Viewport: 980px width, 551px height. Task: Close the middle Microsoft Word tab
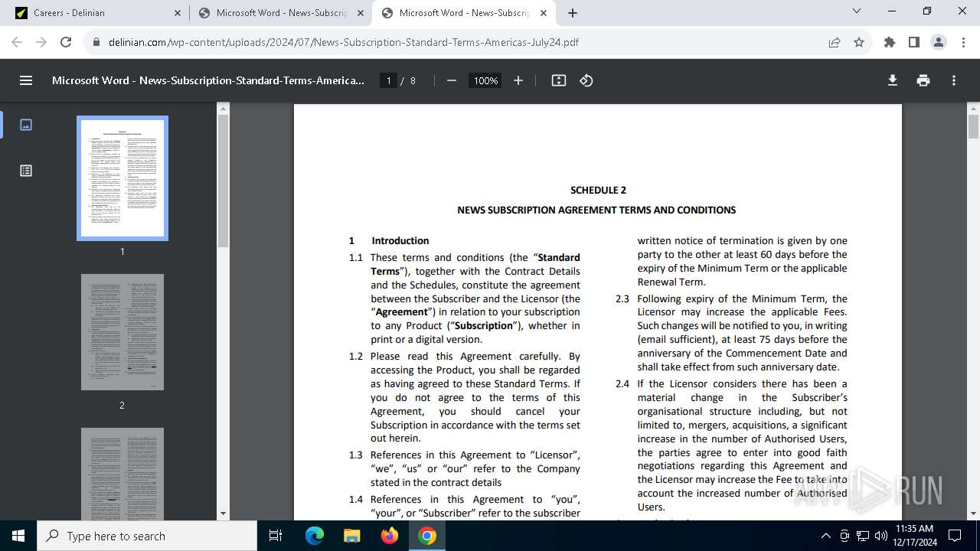click(x=361, y=13)
